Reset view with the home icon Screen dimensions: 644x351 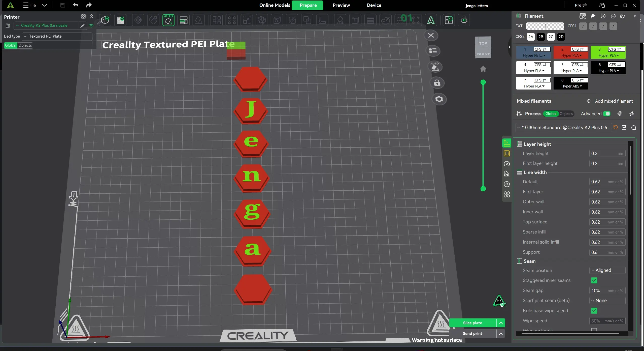(x=483, y=69)
